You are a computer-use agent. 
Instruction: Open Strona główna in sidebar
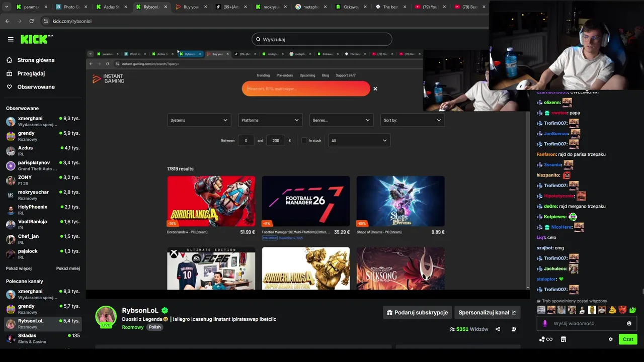pos(36,60)
